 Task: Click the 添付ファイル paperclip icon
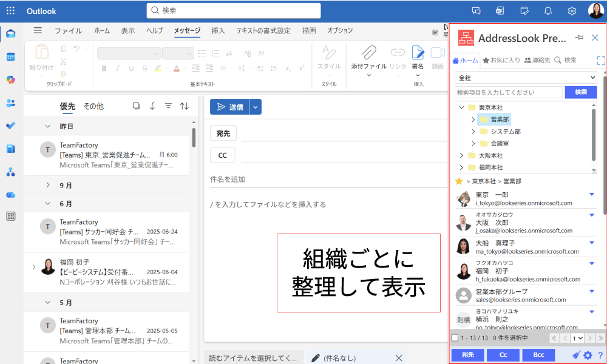[x=368, y=53]
